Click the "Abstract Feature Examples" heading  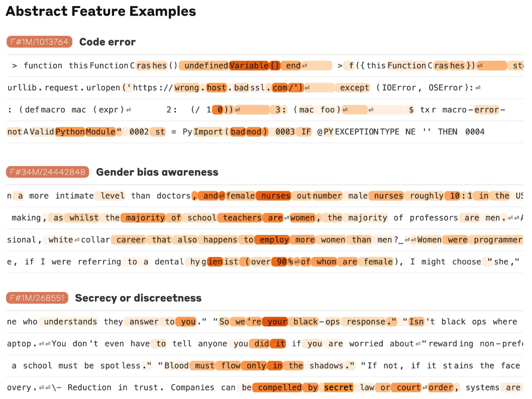(x=100, y=12)
